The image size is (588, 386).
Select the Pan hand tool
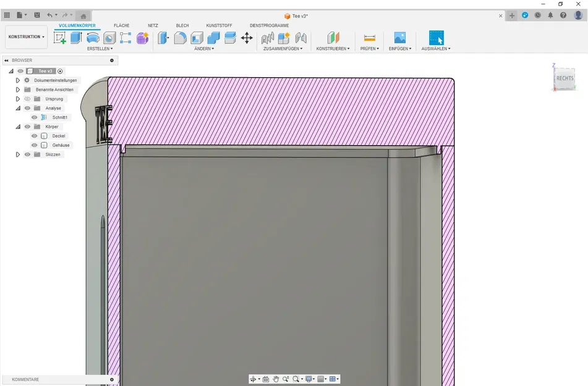276,379
